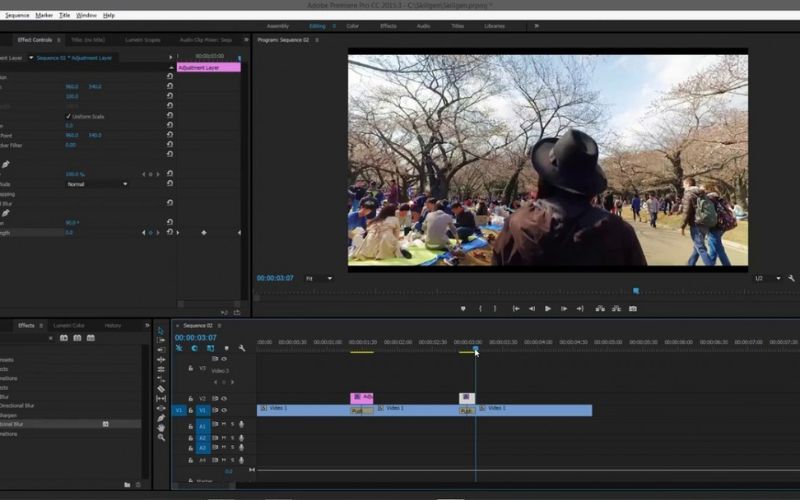
Task: Open Program monitor panel menu
Action: coord(317,40)
